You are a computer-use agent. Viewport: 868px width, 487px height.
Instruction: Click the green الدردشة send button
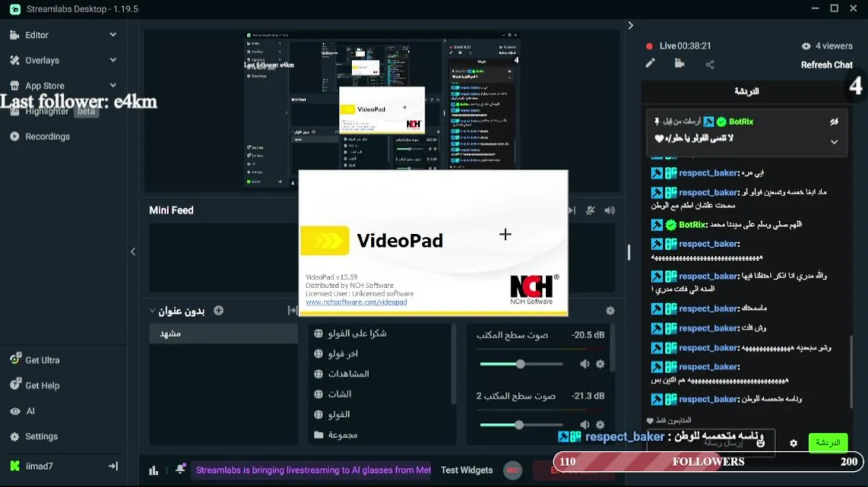(x=827, y=442)
